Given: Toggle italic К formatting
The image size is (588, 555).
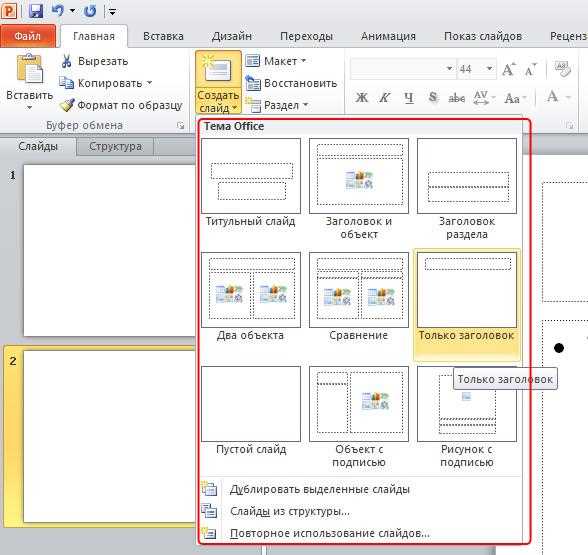Looking at the screenshot, I should click(x=384, y=98).
